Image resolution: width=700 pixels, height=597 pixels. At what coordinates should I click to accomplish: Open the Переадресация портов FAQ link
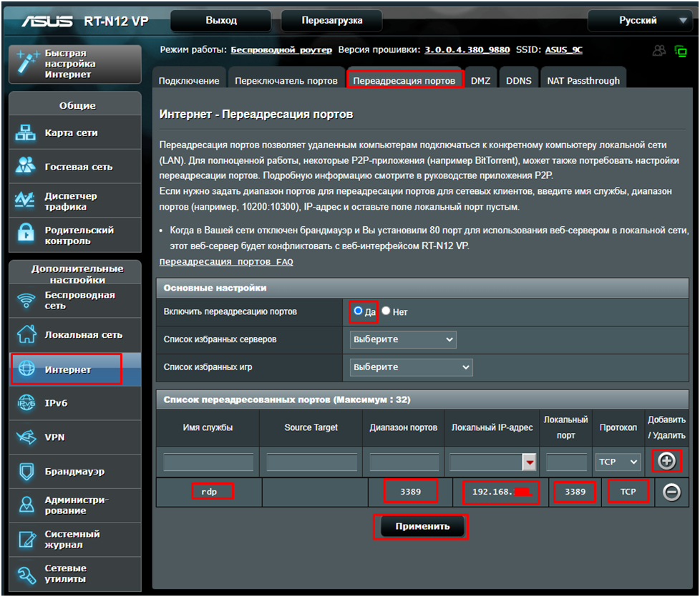226,262
